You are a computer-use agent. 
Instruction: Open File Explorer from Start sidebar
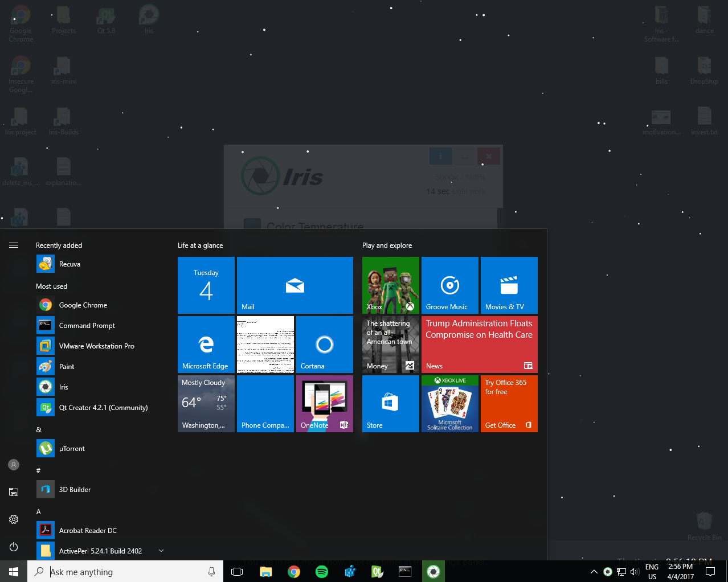click(x=14, y=492)
